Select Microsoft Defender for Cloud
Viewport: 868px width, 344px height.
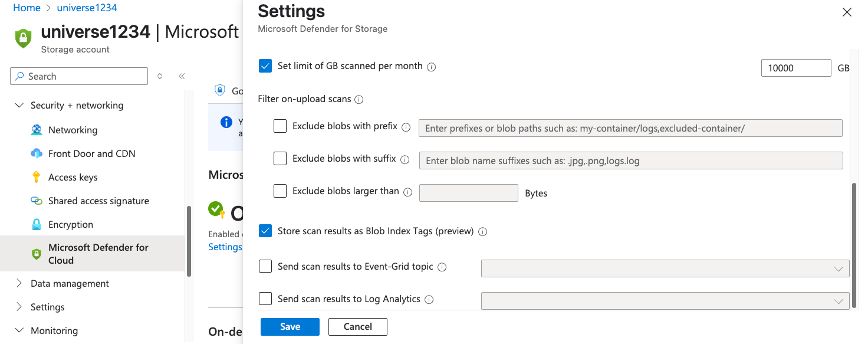pos(98,253)
